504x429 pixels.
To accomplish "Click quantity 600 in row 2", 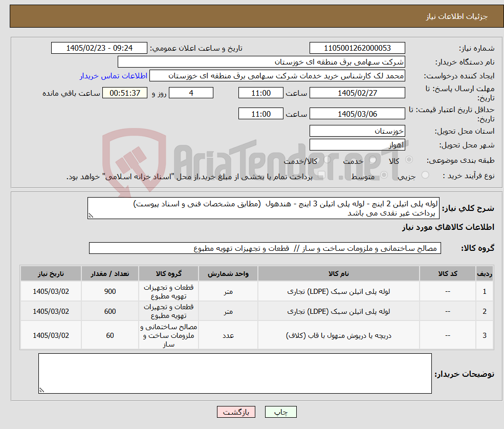I will click(x=109, y=311).
